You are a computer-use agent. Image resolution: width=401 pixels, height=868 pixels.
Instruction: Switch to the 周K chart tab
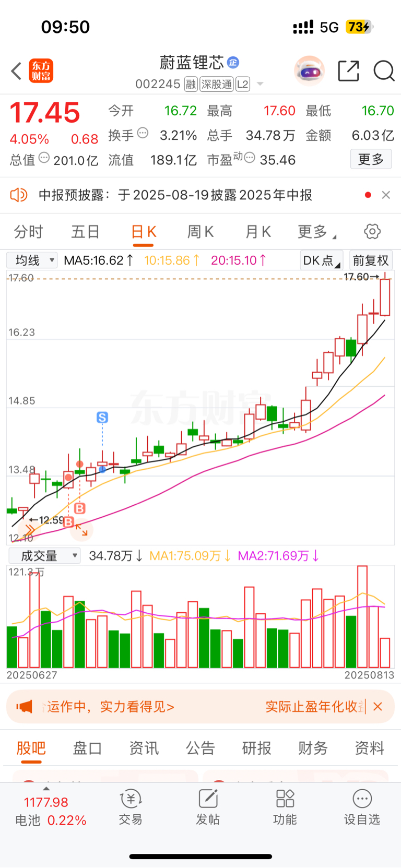tap(200, 232)
